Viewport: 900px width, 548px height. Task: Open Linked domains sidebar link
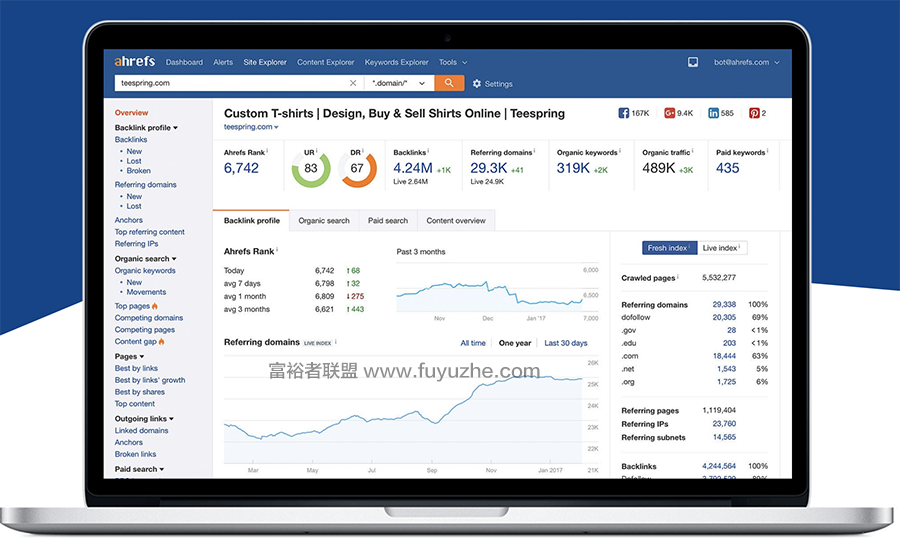click(141, 430)
